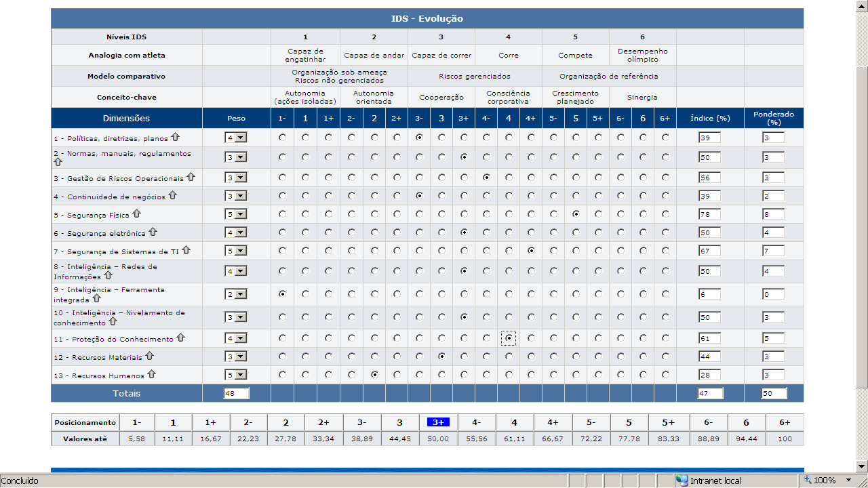The height and width of the screenshot is (488, 868).
Task: Click the Sinergia concept cell
Action: 642,97
